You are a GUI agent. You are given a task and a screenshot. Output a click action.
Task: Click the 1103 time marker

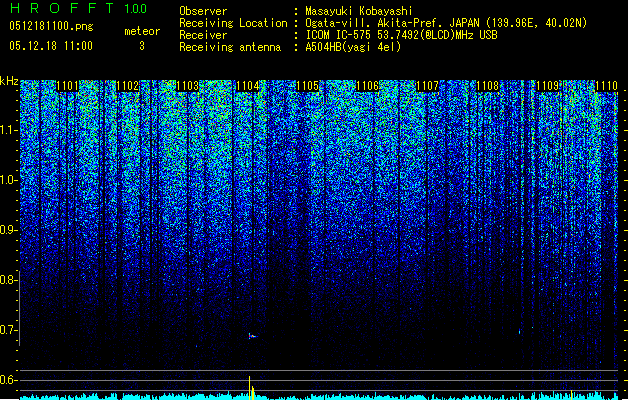187,86
